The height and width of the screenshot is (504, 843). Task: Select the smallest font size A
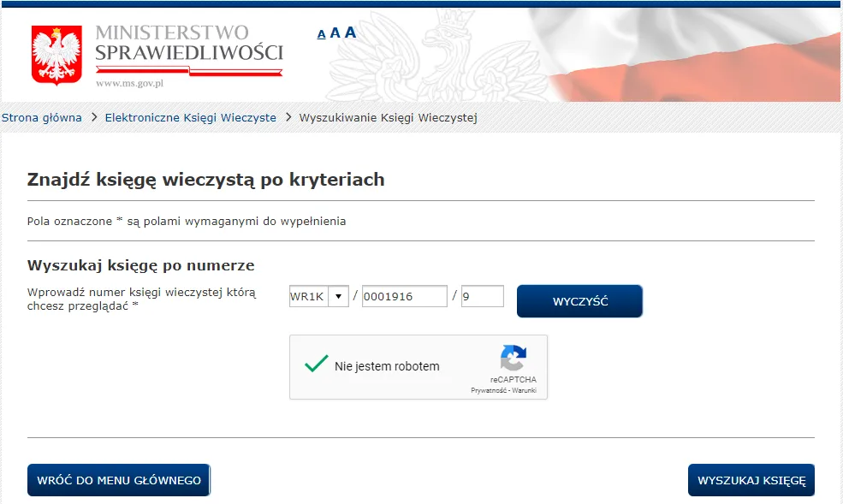pyautogui.click(x=321, y=34)
